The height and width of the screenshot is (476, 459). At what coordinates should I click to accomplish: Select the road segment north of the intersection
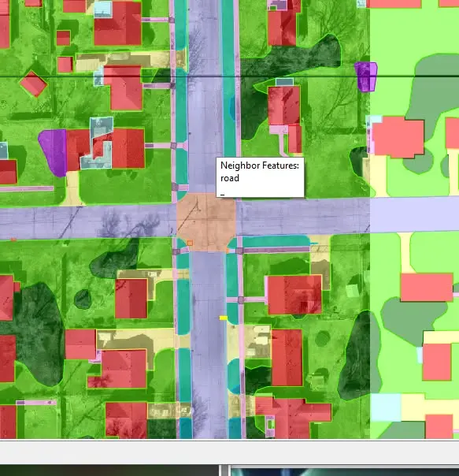point(205,96)
